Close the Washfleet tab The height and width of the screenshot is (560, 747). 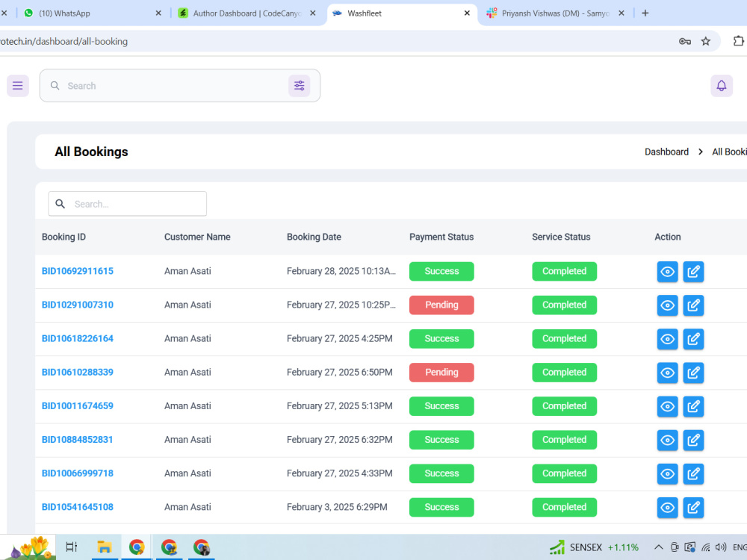[x=467, y=13]
